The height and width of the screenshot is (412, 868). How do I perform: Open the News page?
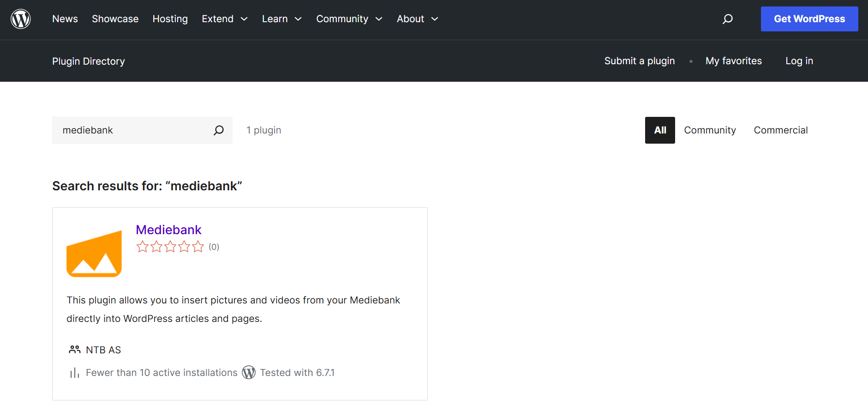(x=65, y=19)
